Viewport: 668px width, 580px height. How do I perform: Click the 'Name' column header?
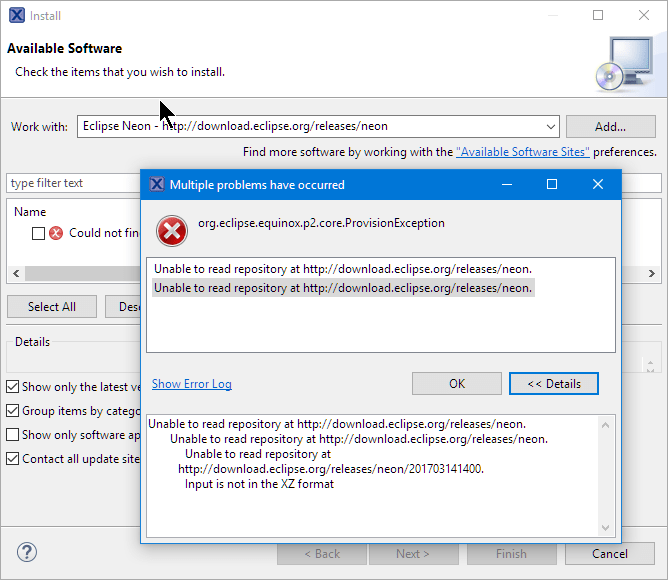click(30, 212)
